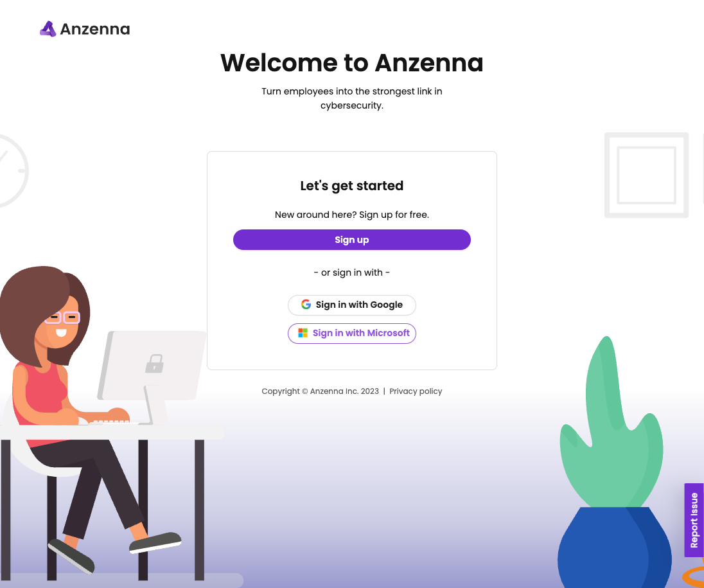Click the padlock icon on the monitor
Viewport: 704px width, 588px height.
tap(154, 364)
